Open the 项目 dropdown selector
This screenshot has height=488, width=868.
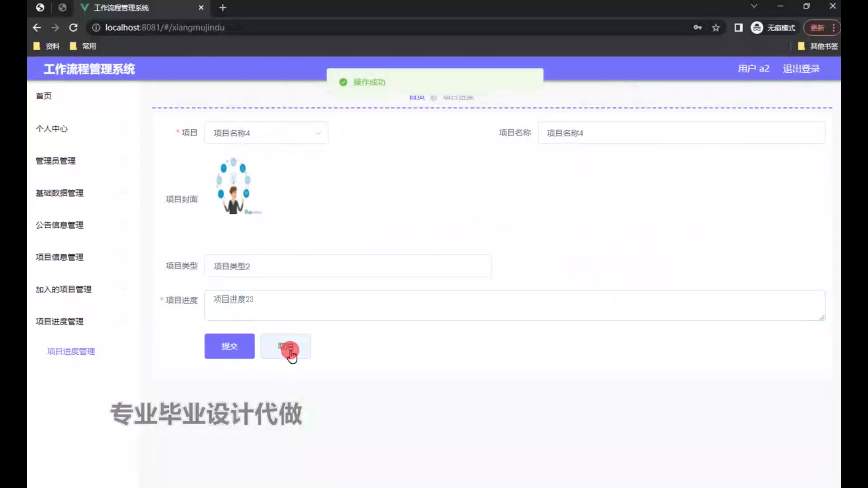click(x=266, y=133)
